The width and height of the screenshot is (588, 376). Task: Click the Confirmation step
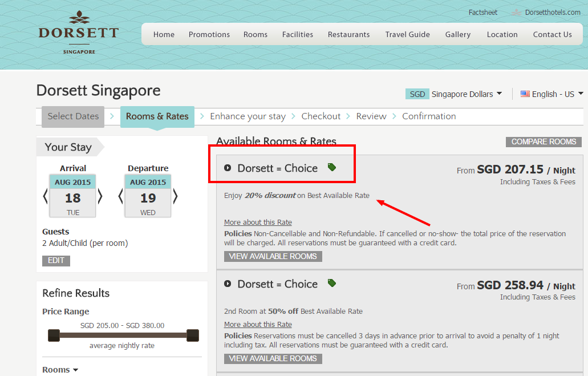(429, 116)
